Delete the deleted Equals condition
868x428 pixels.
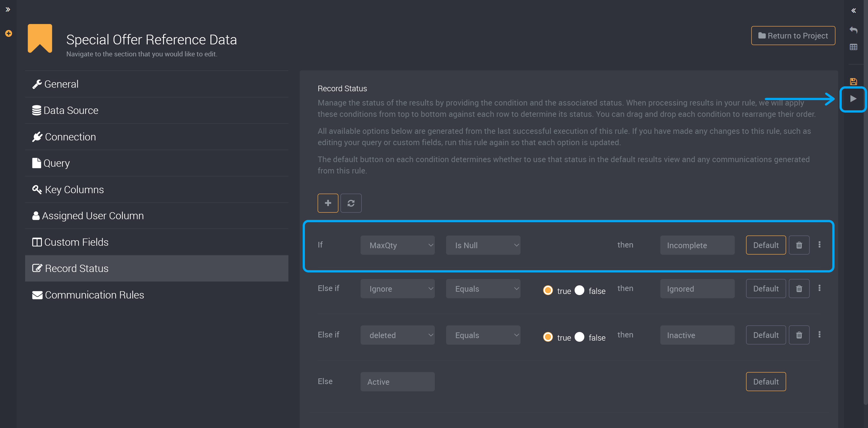[x=799, y=335]
